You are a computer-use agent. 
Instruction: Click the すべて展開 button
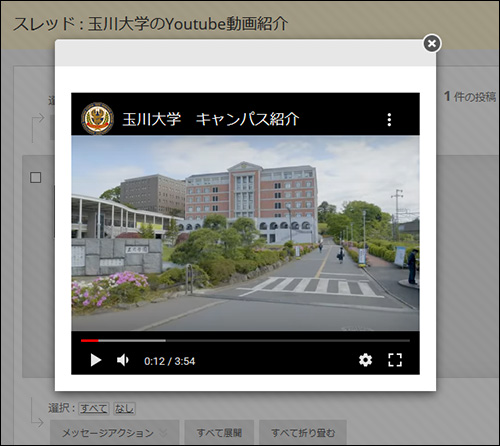click(219, 433)
